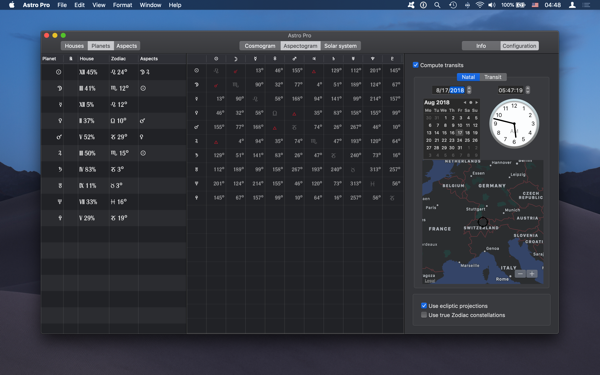
Task: Uncheck Use ecliptic projections
Action: (x=424, y=305)
